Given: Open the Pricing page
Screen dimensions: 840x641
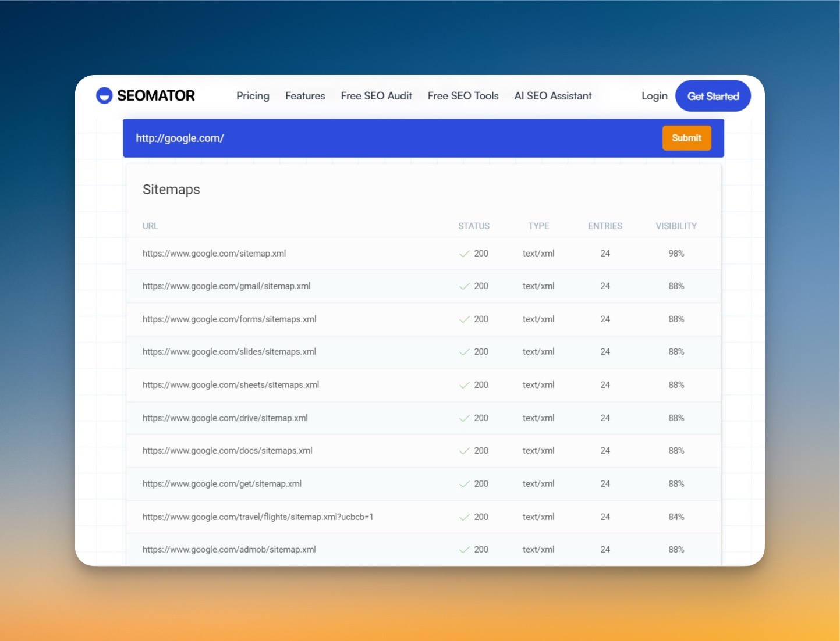Looking at the screenshot, I should (x=253, y=95).
